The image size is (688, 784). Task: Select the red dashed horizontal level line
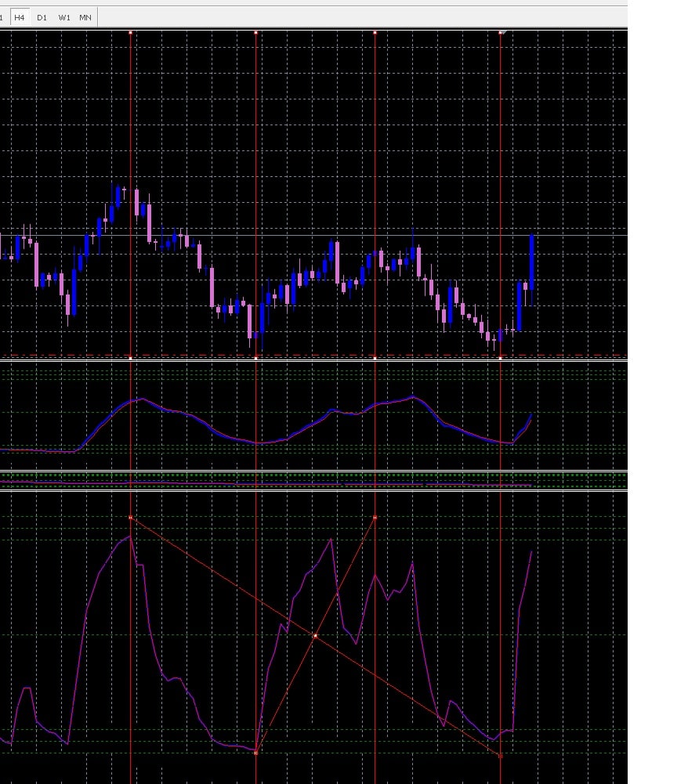click(x=313, y=356)
